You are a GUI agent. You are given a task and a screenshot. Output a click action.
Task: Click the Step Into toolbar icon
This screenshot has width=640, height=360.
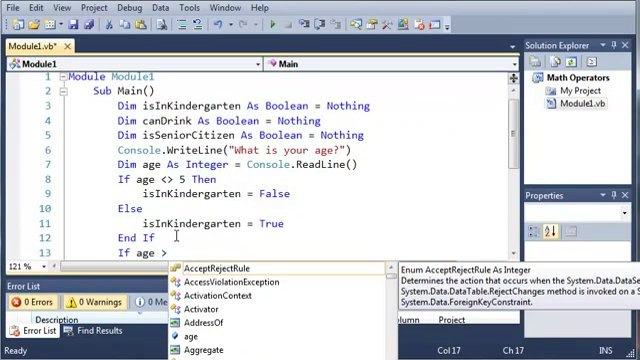pos(304,25)
